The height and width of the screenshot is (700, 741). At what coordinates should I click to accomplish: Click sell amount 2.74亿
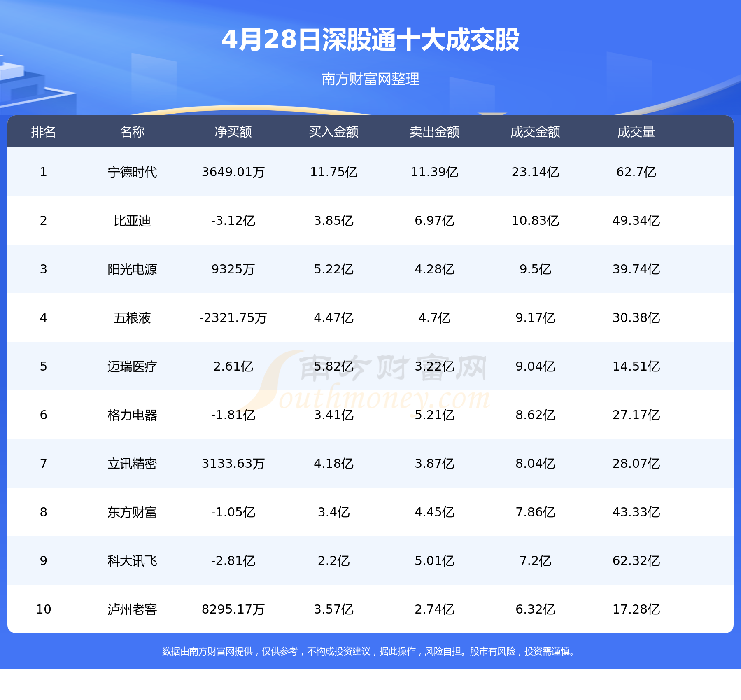pyautogui.click(x=435, y=609)
